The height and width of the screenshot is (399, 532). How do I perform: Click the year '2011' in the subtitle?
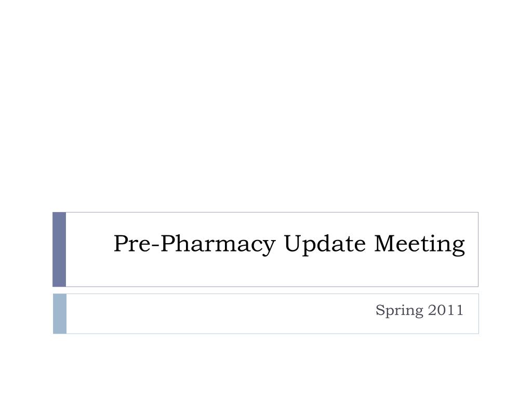(446, 311)
